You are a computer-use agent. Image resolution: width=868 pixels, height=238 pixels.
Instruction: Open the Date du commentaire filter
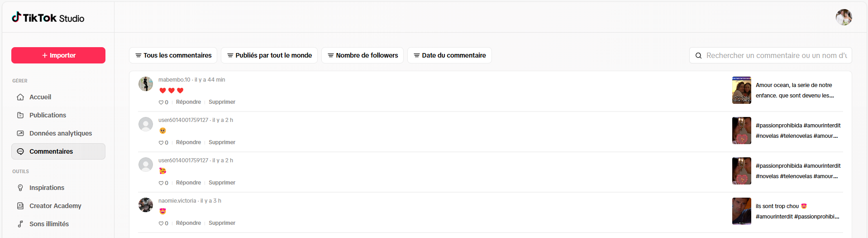pyautogui.click(x=449, y=55)
